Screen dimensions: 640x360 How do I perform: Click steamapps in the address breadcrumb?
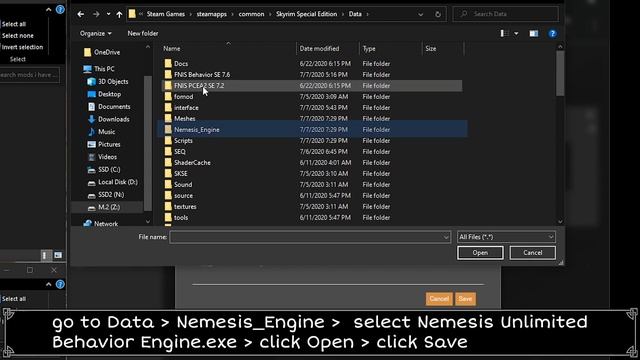point(211,14)
